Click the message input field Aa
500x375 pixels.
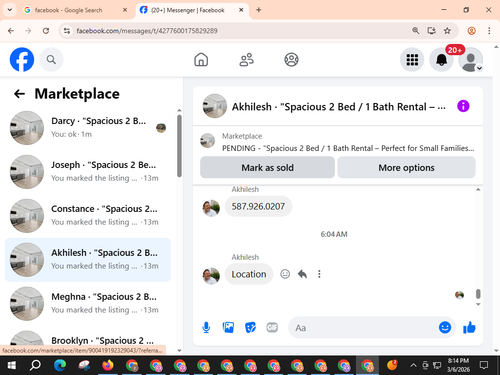[363, 328]
